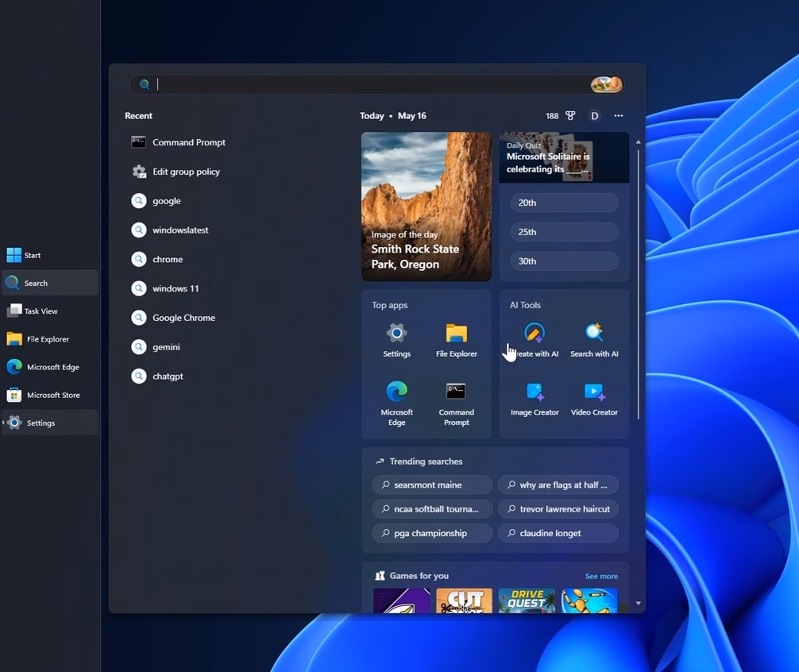Click the vertical scrollbar thumb
The height and width of the screenshot is (672, 799).
(638, 284)
